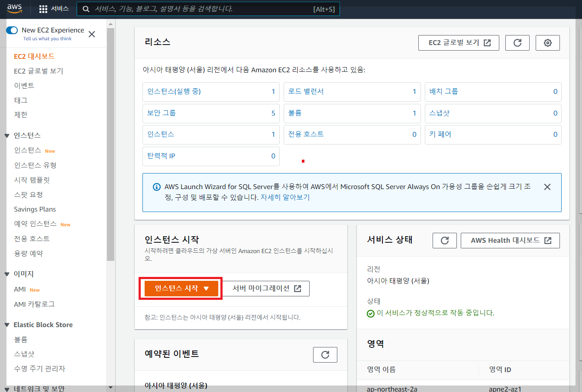Go to 이벤트 in sidebar
Screen dimensions: 582x392
[x=24, y=86]
